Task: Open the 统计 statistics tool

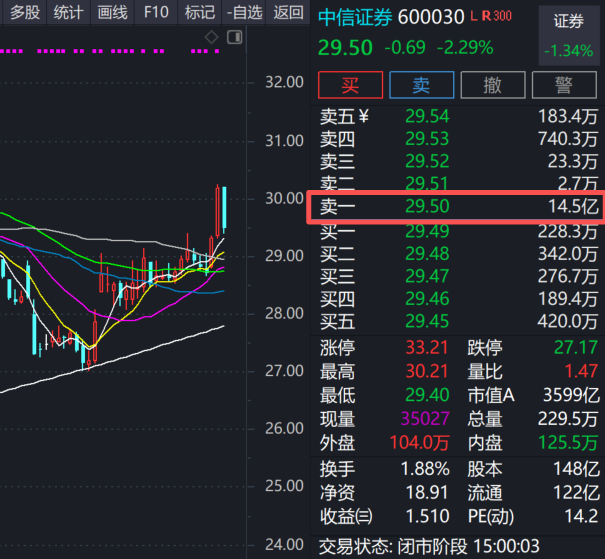Action: [x=68, y=12]
